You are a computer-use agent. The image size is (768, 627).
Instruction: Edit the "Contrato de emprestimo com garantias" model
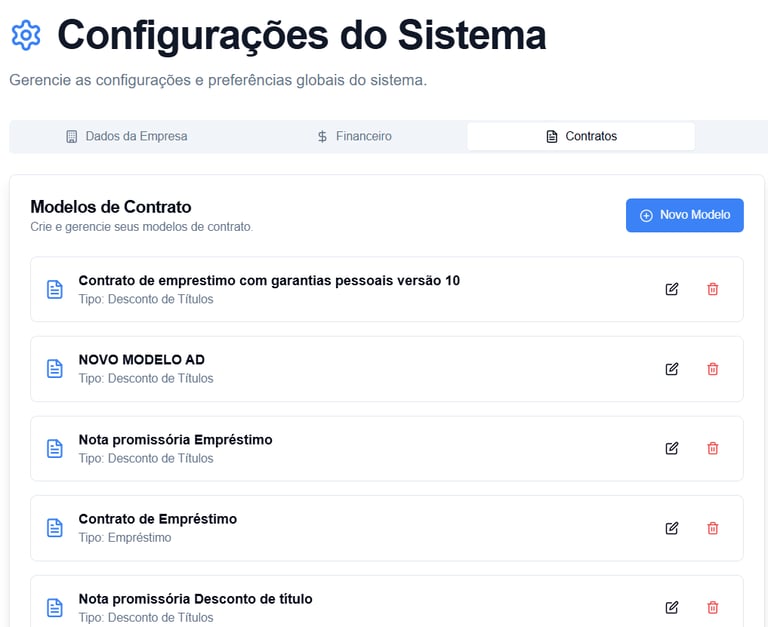click(x=672, y=289)
